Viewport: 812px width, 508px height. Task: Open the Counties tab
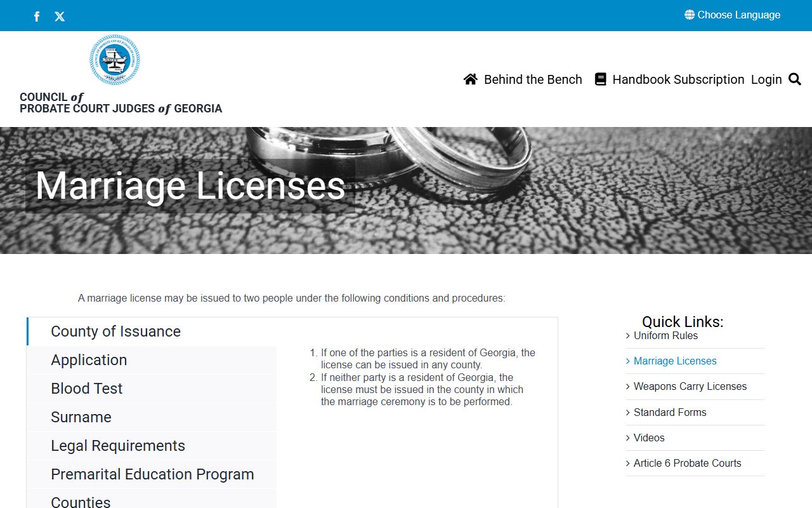pyautogui.click(x=152, y=499)
